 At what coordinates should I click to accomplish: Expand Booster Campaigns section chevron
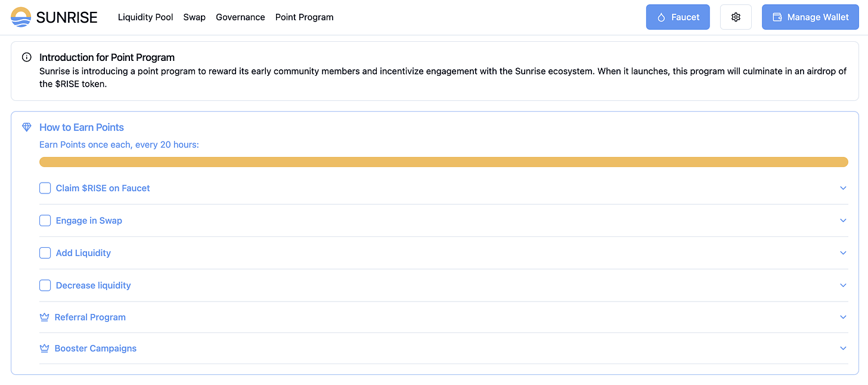pos(843,348)
